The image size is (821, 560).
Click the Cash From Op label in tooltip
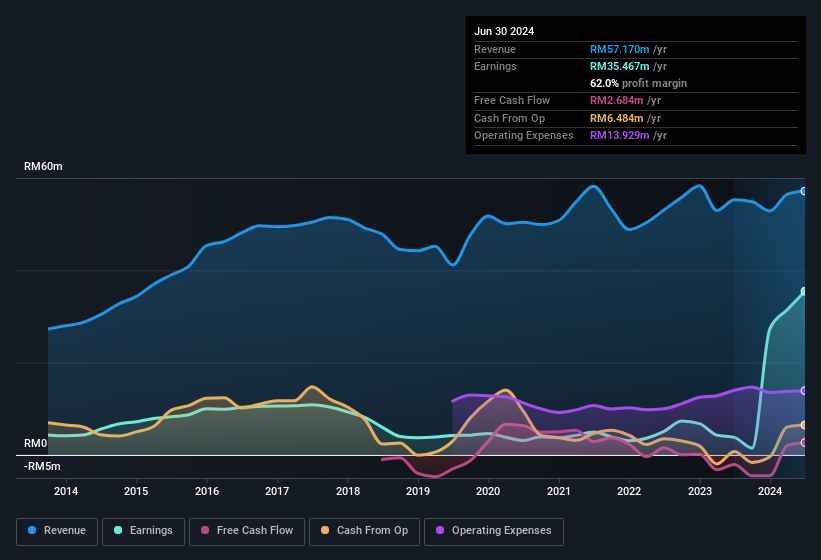point(509,118)
